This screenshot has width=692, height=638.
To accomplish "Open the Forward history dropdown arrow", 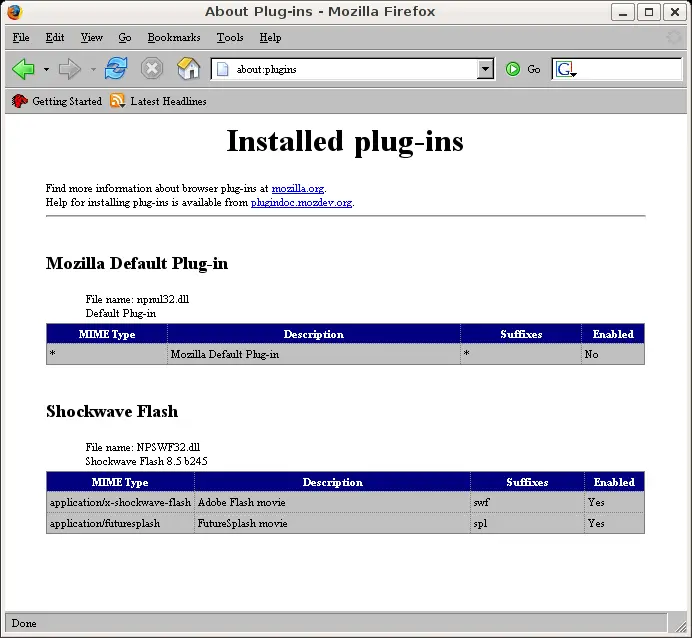I will (x=93, y=69).
